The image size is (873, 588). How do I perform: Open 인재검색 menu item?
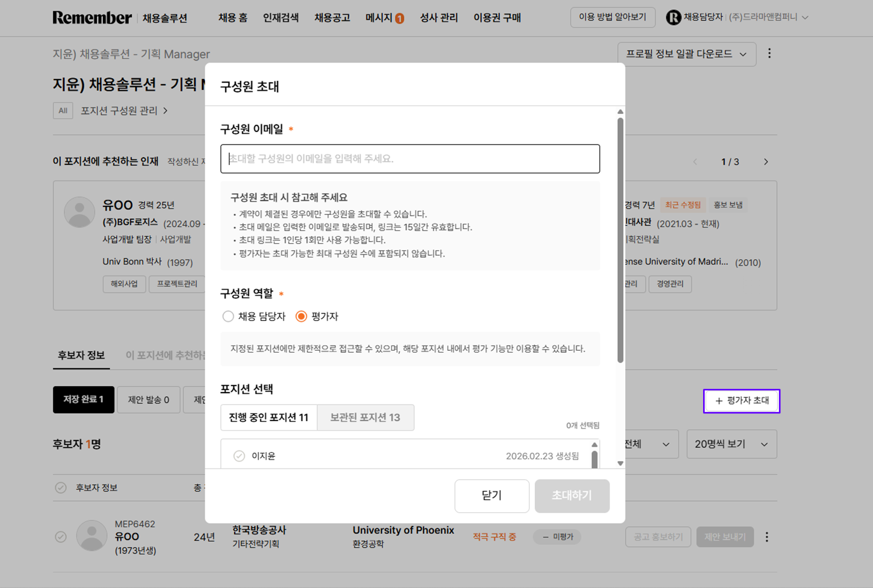coord(281,18)
